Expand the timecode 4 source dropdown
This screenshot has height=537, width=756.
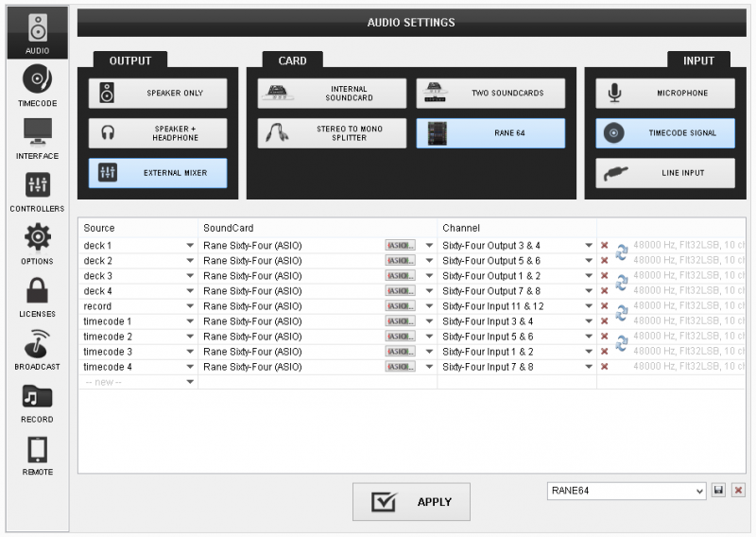point(190,367)
